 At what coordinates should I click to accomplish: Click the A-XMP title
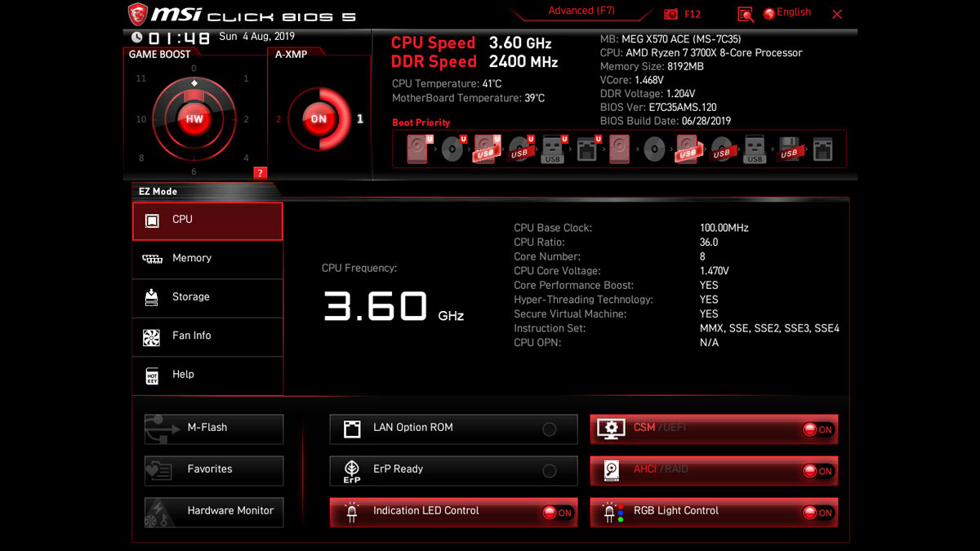pos(289,55)
